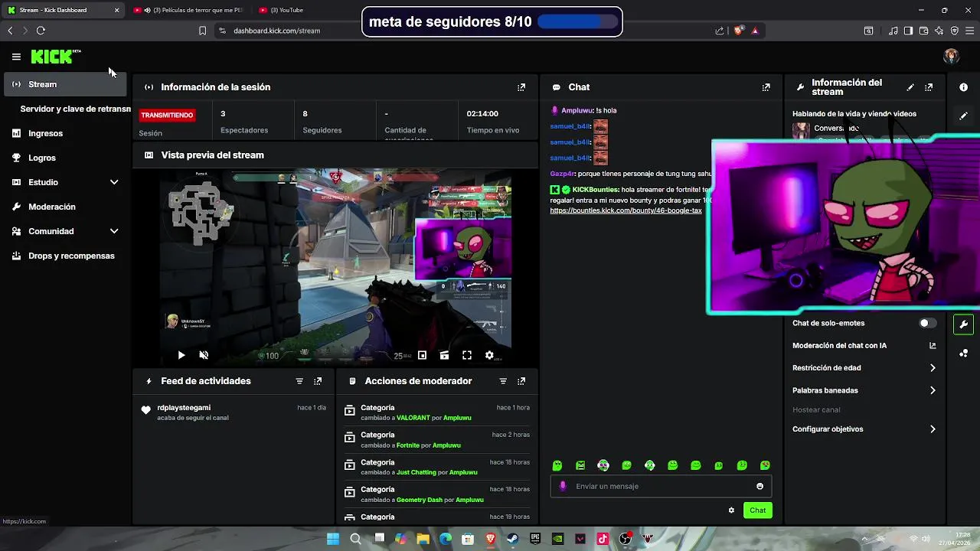This screenshot has width=980, height=551.
Task: Unmute the stream preview audio
Action: coord(204,355)
